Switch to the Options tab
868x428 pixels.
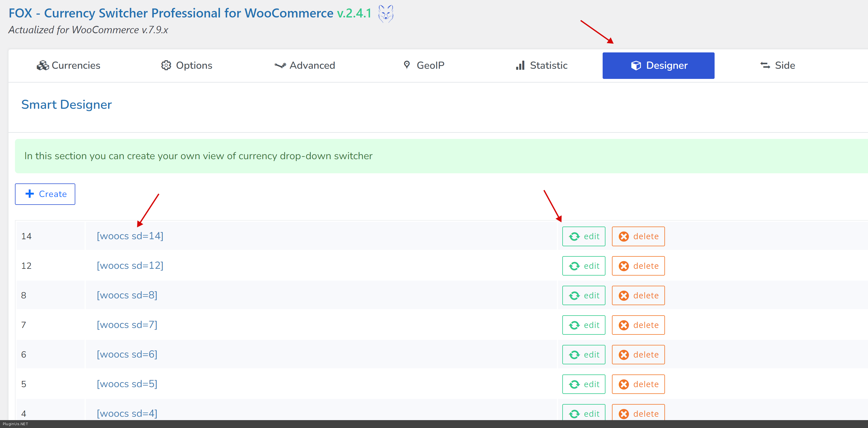[187, 65]
